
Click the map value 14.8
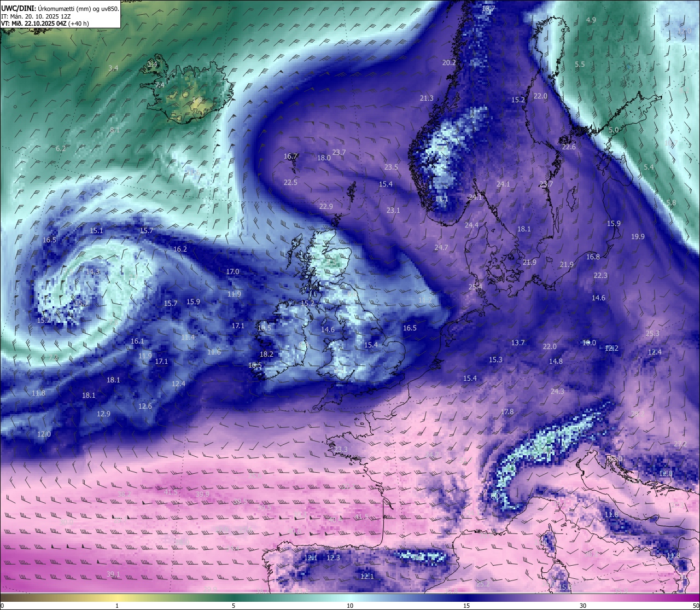pyautogui.click(x=556, y=361)
